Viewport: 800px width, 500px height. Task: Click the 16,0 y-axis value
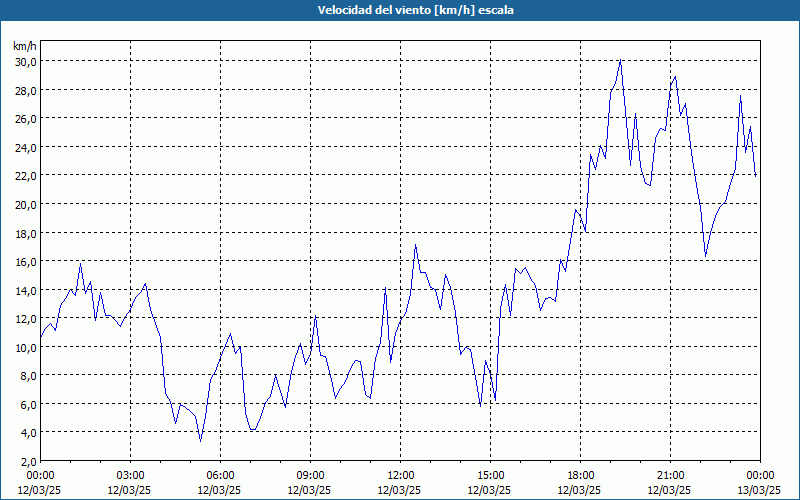26,261
